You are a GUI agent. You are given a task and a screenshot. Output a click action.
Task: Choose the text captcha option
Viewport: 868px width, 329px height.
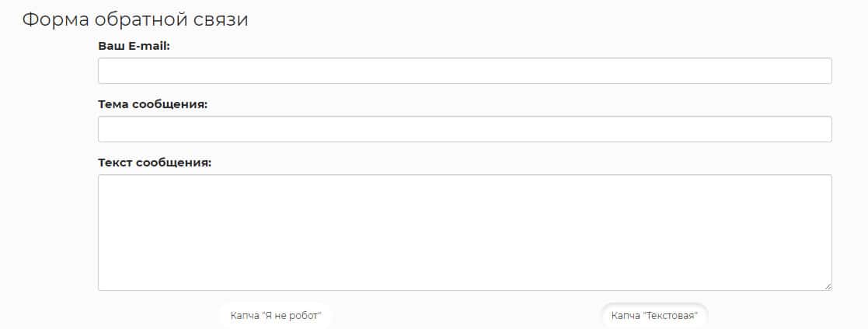pos(654,316)
